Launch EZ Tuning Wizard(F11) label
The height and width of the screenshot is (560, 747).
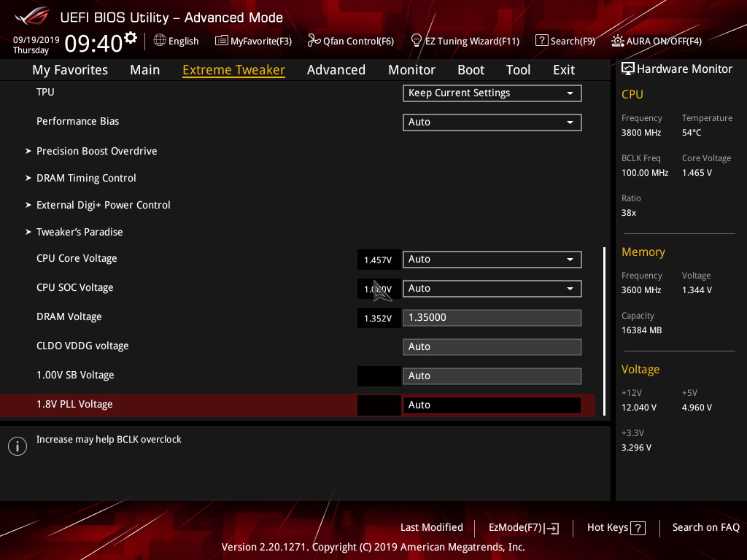tap(473, 41)
